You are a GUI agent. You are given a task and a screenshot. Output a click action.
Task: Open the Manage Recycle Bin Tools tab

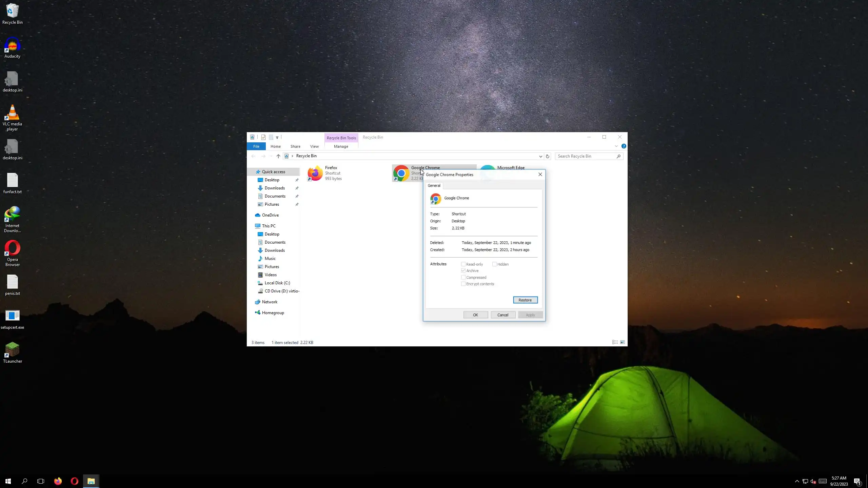(x=341, y=146)
